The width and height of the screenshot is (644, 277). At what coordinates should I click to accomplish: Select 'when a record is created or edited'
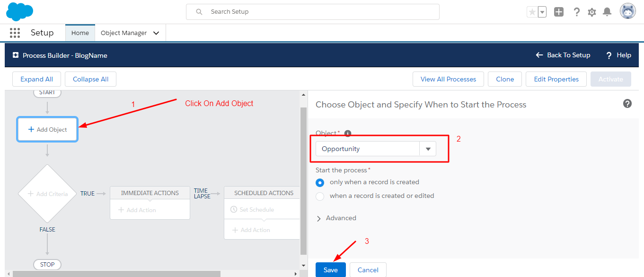320,196
